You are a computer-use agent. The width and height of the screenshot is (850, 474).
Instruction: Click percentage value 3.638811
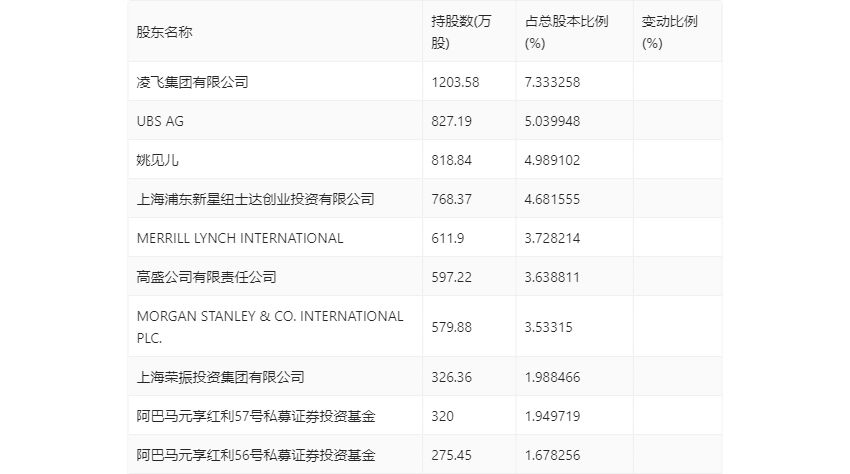[x=552, y=277]
